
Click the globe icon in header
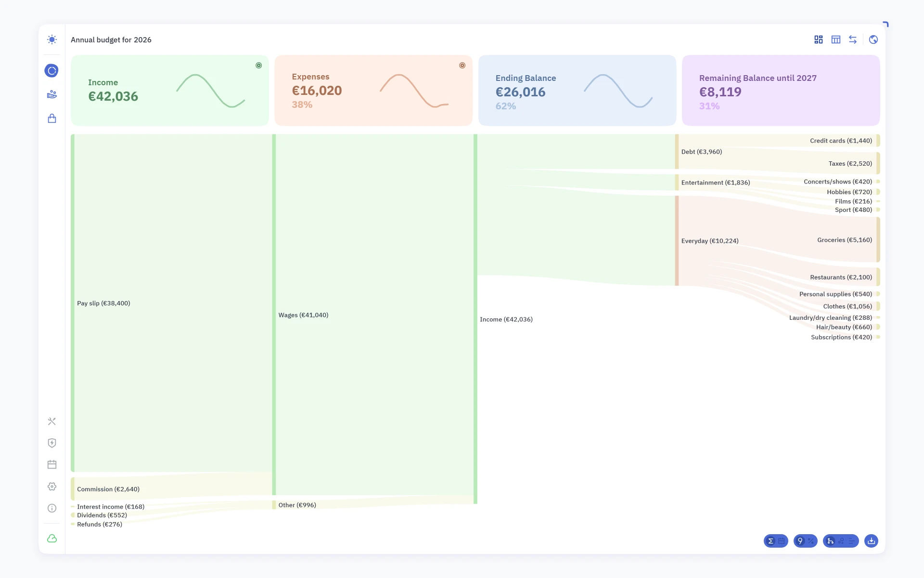click(873, 39)
